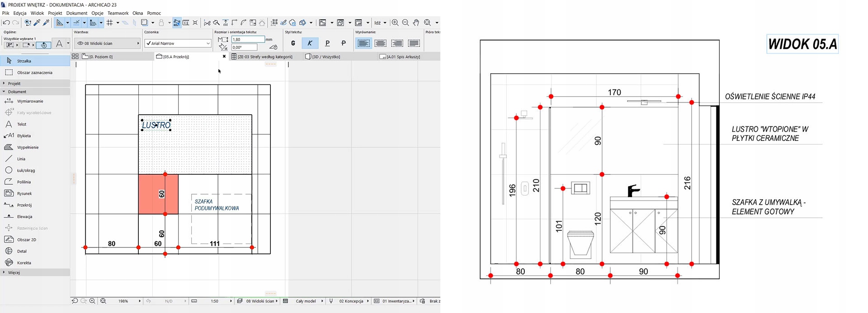
Task: Open the 08 Widoki ścian layer dropdown
Action: 107,43
